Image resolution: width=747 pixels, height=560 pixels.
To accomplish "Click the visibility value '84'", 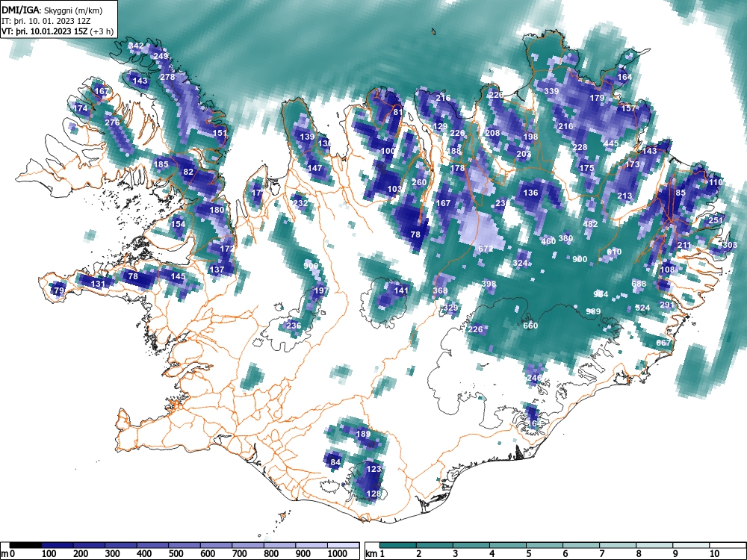I will coord(335,462).
